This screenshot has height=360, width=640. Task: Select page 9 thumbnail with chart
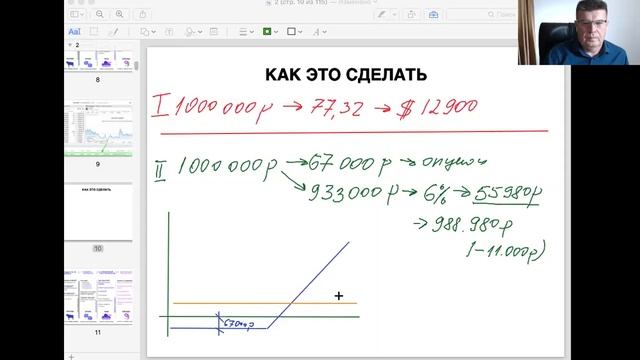coord(98,128)
